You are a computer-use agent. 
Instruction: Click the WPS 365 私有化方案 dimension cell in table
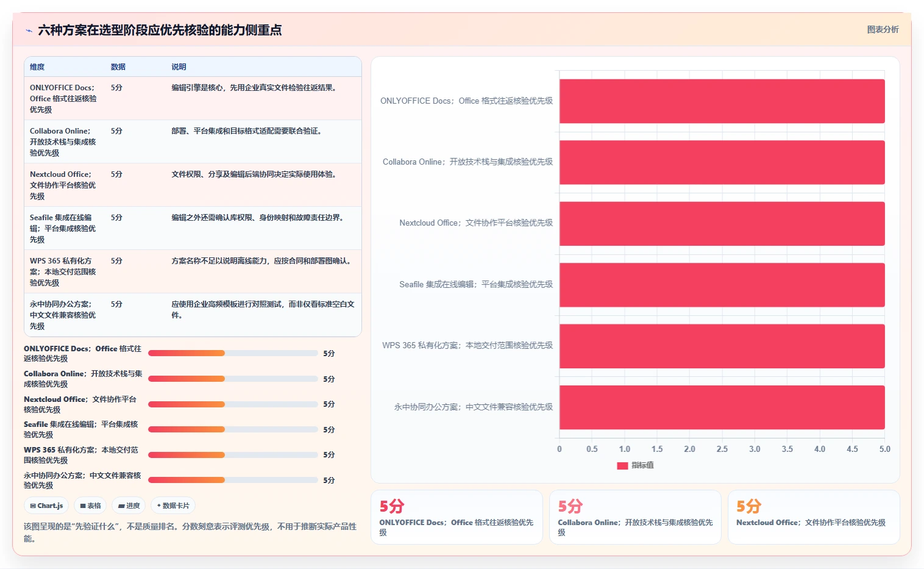[64, 272]
